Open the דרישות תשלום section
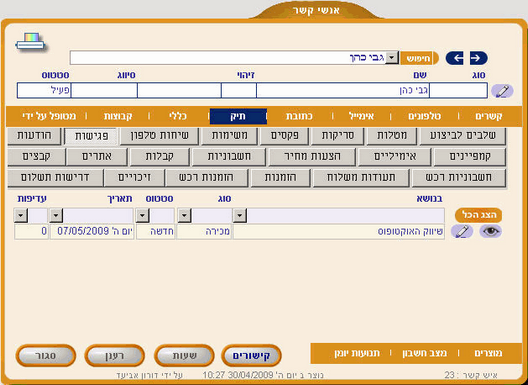The height and width of the screenshot is (385, 528). point(55,178)
